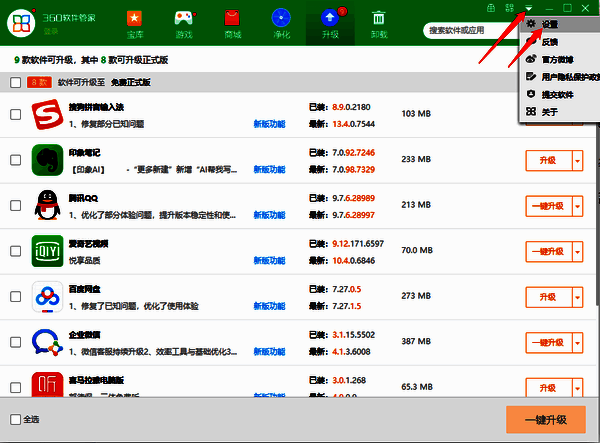Screen dimensions: 600x443
Task: Click the 腾讯QQ penguin icon
Action: pos(47,205)
